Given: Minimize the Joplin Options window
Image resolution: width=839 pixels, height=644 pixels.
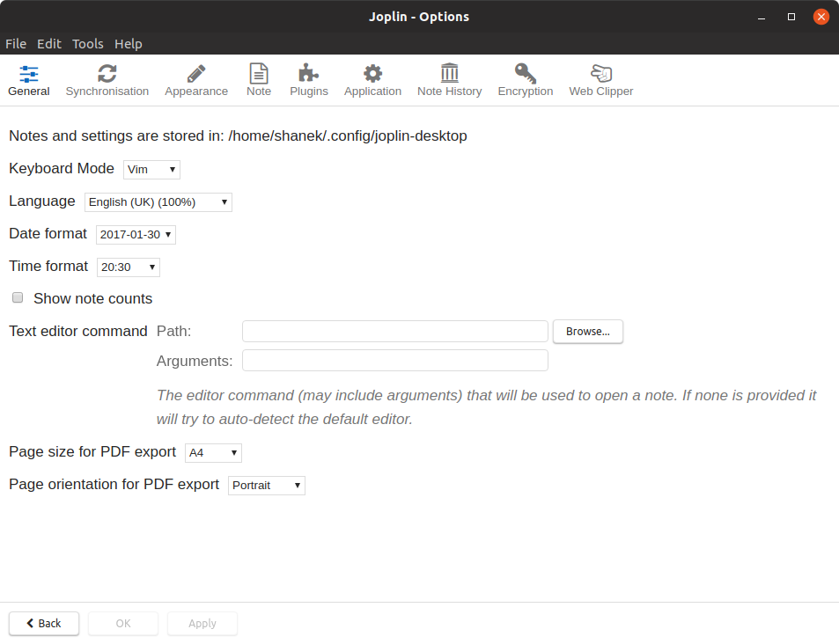Looking at the screenshot, I should [762, 17].
